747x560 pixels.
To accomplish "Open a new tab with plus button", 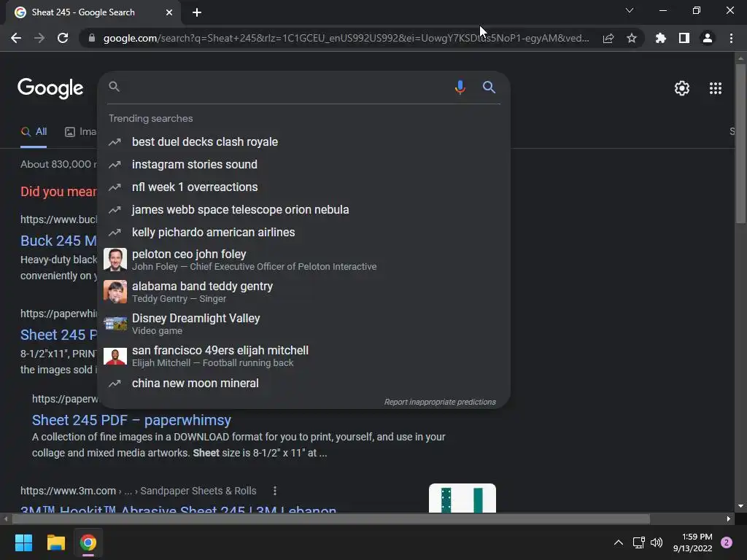I will (197, 12).
